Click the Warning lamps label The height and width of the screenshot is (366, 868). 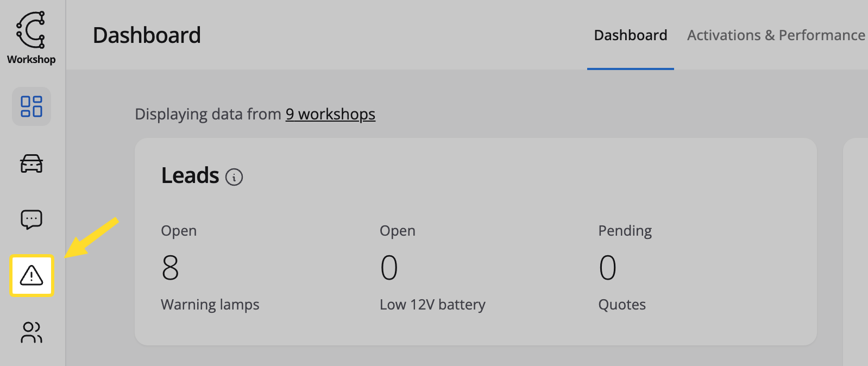210,305
